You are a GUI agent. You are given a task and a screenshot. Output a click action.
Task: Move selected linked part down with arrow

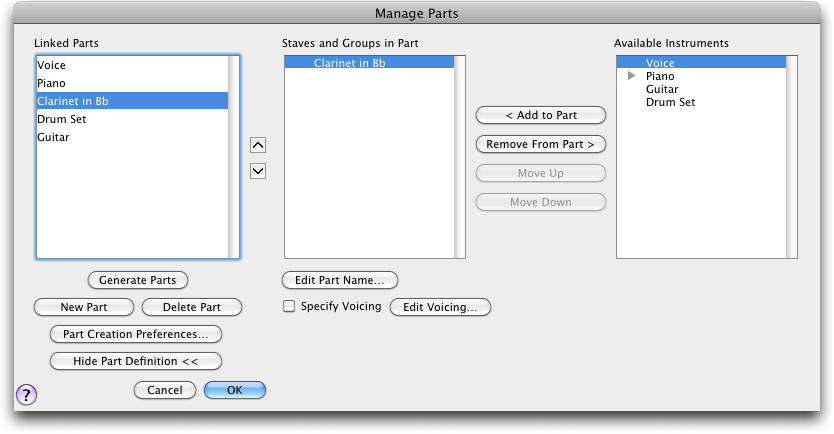258,171
